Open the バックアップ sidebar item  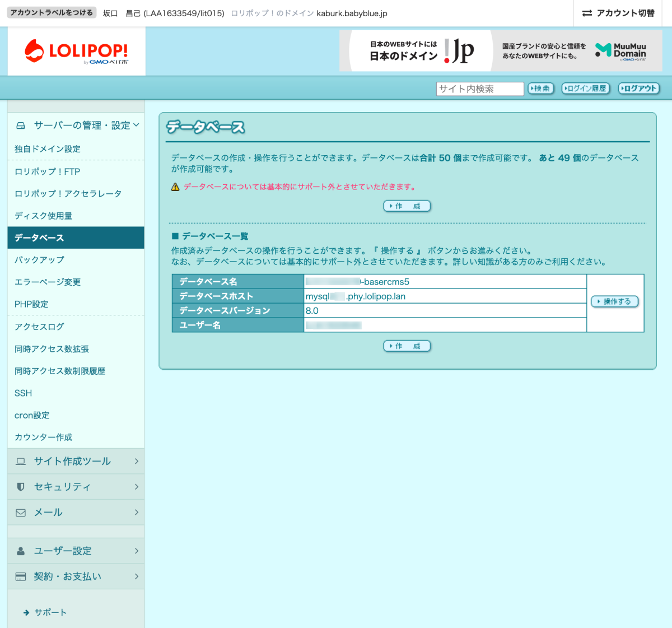pyautogui.click(x=39, y=260)
